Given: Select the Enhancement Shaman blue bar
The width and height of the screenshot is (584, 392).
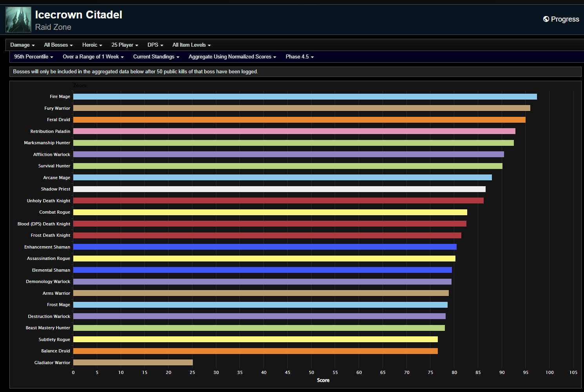Looking at the screenshot, I should coord(265,247).
